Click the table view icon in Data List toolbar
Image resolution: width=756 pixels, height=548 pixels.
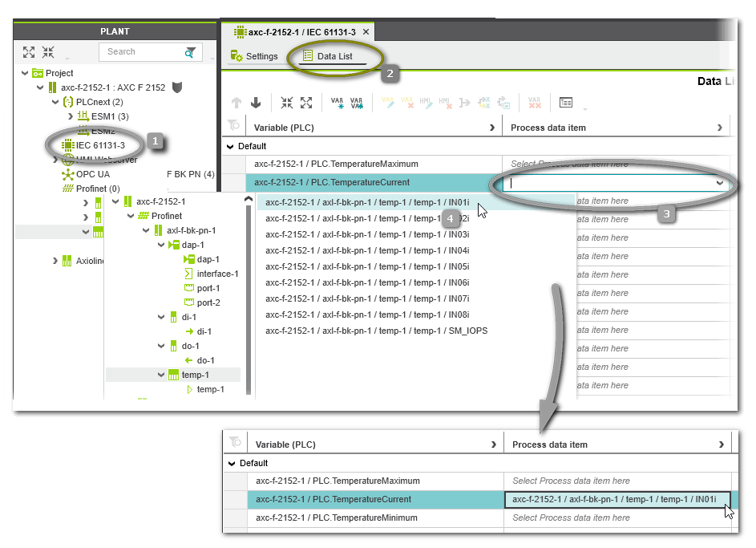tap(566, 103)
